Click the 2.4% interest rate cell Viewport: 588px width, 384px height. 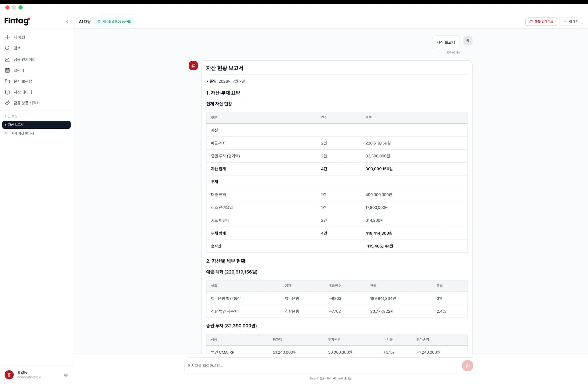(x=441, y=311)
